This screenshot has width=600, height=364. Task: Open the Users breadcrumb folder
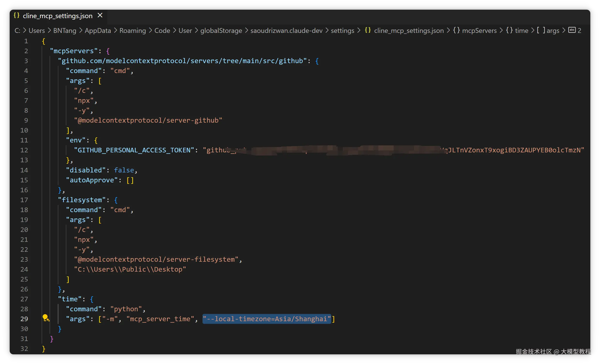[37, 30]
